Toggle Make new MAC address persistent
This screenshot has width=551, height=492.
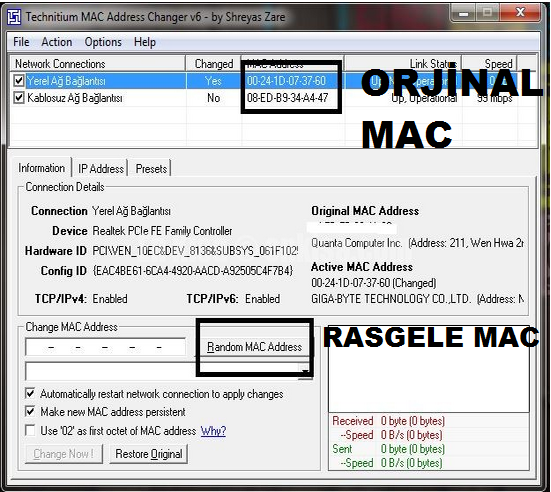point(30,412)
